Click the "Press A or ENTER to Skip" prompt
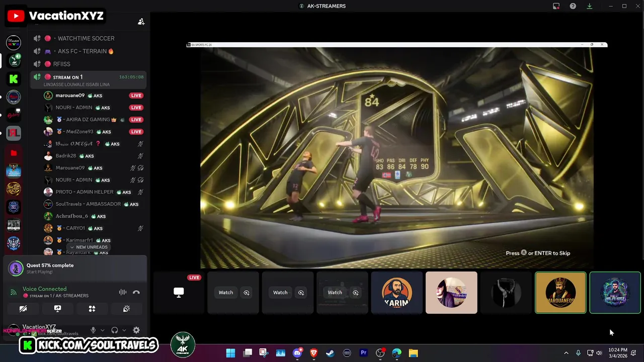Viewport: 644px width, 362px height. [538, 253]
